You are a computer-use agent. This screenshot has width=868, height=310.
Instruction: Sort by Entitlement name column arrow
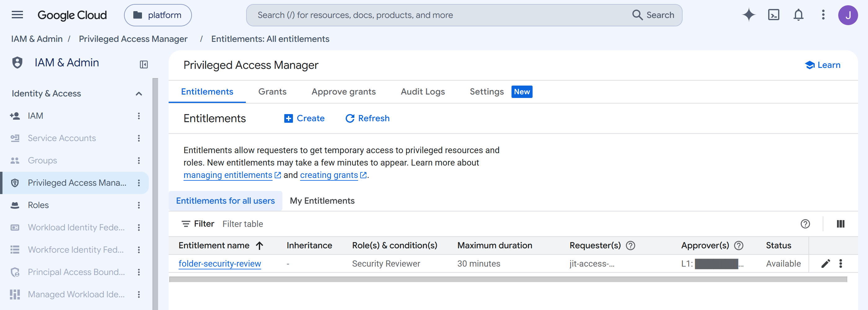(259, 246)
